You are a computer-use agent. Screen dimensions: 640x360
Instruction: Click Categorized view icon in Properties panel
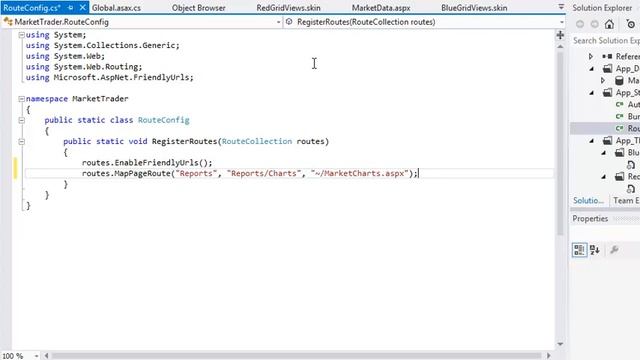point(579,250)
